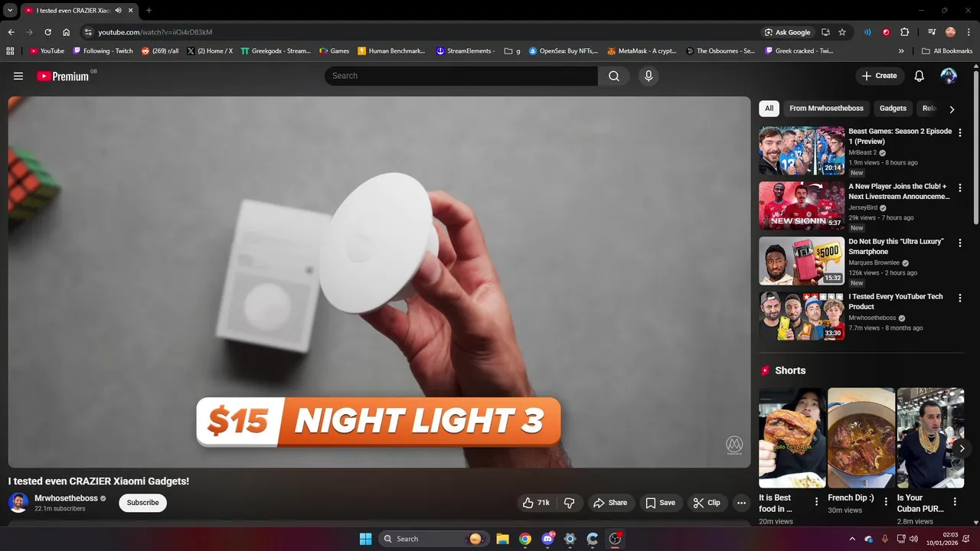Open the Chrome three-dot menu
980x551 pixels.
coord(968,32)
